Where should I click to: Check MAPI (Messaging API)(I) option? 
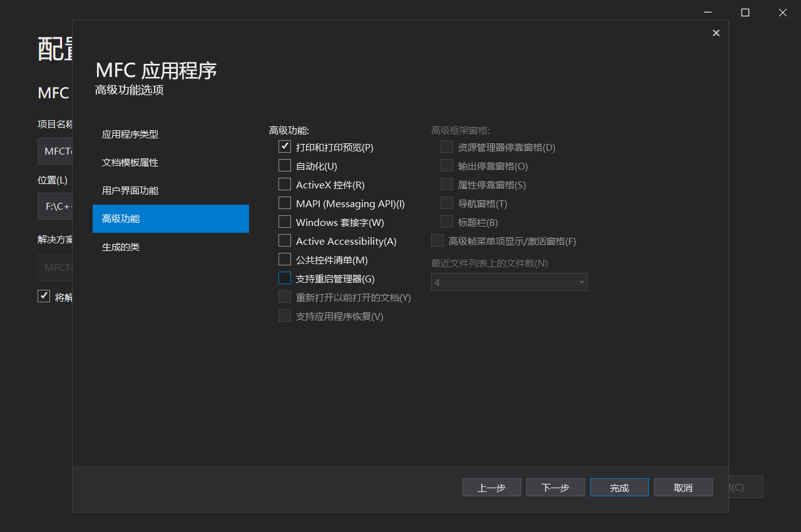click(x=285, y=203)
